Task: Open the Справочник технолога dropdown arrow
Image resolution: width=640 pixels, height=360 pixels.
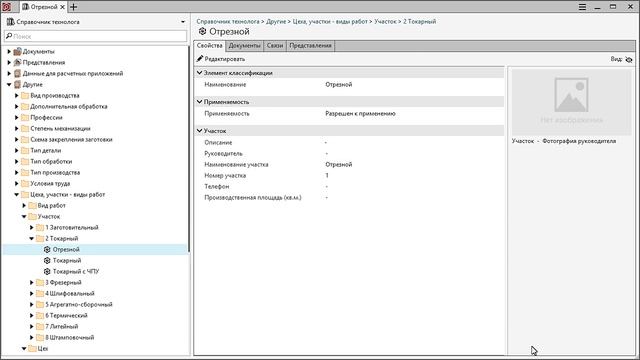Action: 183,22
